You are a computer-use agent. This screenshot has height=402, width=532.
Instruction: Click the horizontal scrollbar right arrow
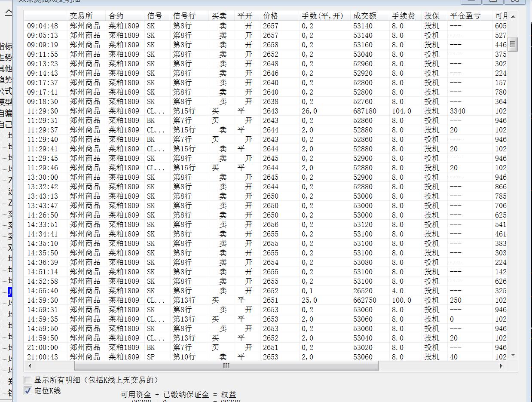click(x=501, y=366)
